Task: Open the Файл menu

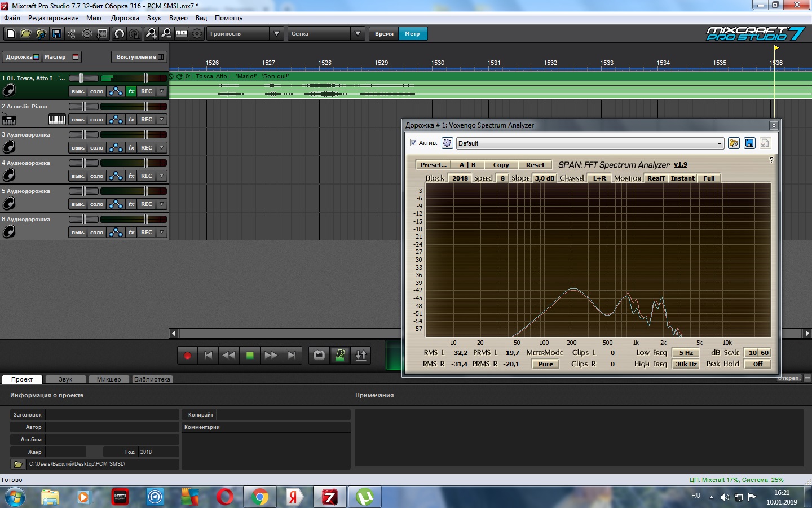Action: pos(12,18)
